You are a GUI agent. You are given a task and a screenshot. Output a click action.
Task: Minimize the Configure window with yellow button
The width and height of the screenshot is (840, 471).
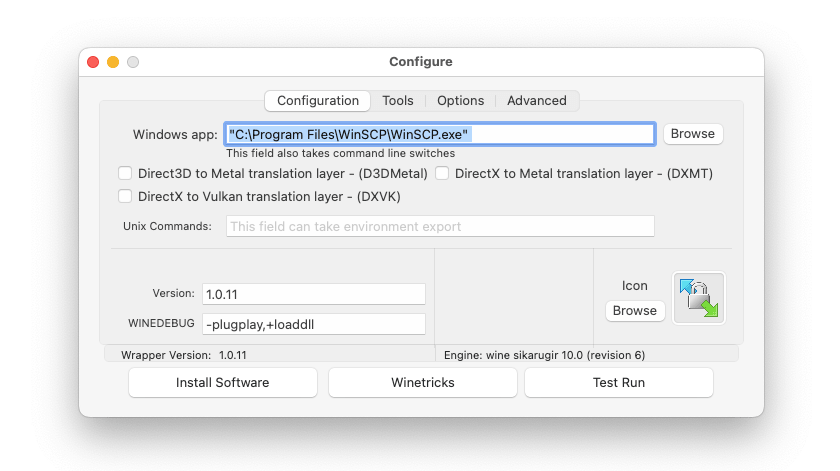113,62
